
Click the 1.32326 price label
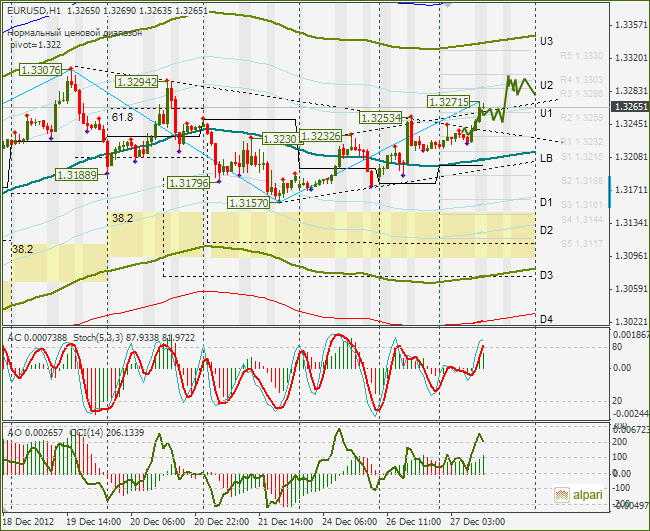pos(321,136)
